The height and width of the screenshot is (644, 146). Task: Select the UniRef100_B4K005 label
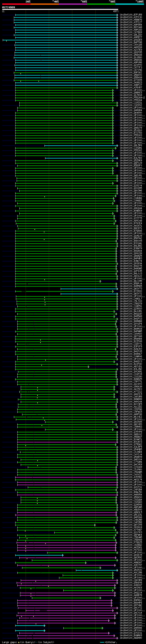pyautogui.click(x=131, y=241)
